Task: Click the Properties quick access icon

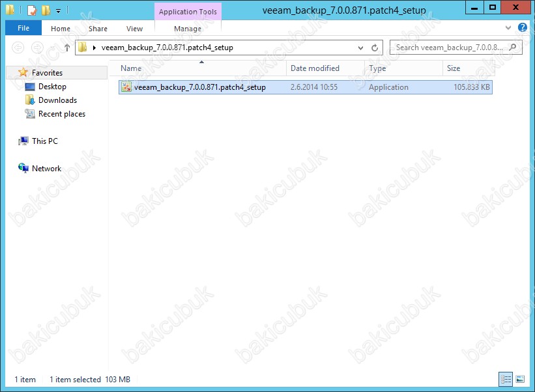Action: coord(32,10)
